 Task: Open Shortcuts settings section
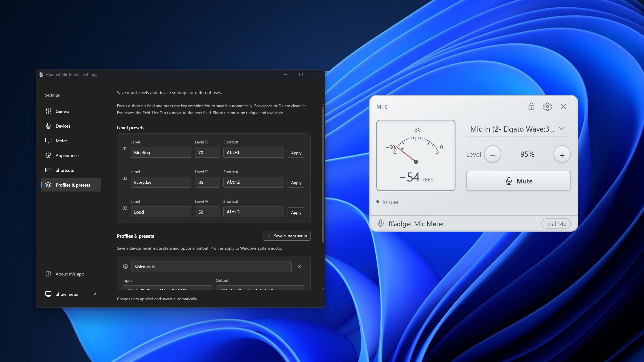71,170
